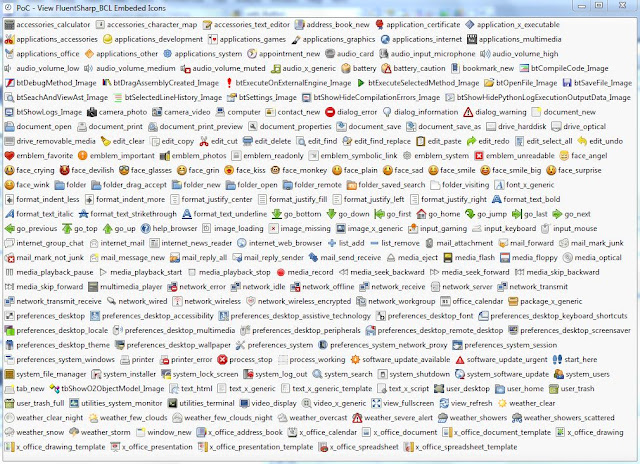Click the emblem_unreadable icon

click(479, 156)
